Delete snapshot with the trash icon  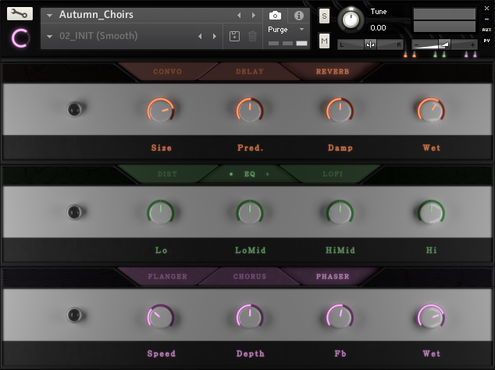click(x=252, y=36)
